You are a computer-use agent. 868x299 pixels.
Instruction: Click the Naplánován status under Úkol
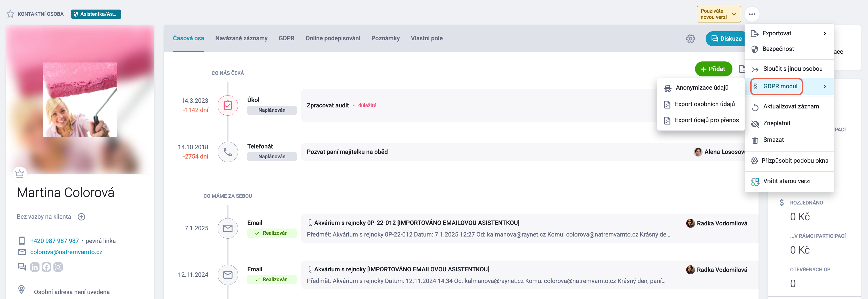coord(272,110)
